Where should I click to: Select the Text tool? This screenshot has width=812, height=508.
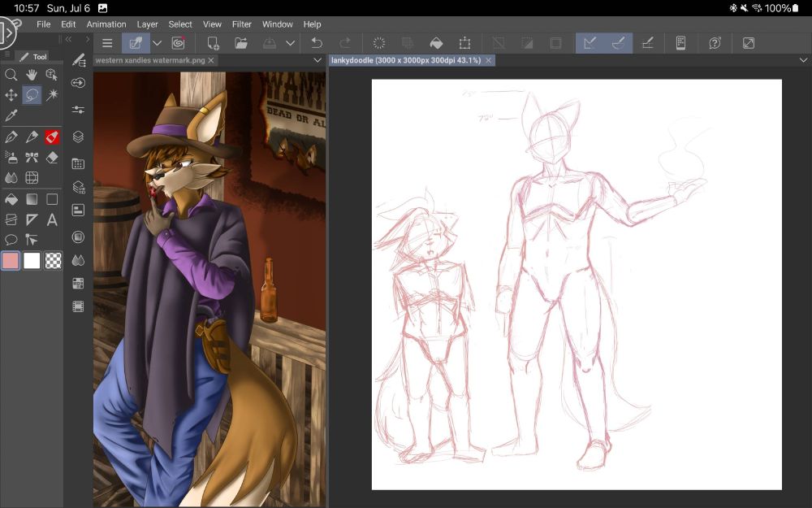52,218
